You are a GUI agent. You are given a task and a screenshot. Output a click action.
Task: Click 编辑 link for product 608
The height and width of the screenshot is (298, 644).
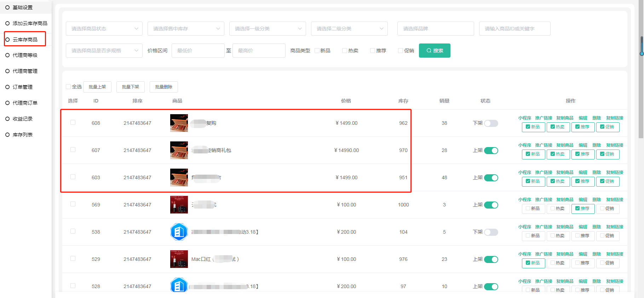(583, 118)
